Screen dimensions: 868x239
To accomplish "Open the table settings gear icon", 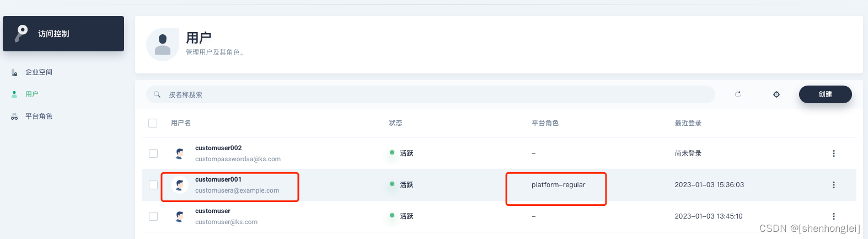I will click(x=776, y=94).
